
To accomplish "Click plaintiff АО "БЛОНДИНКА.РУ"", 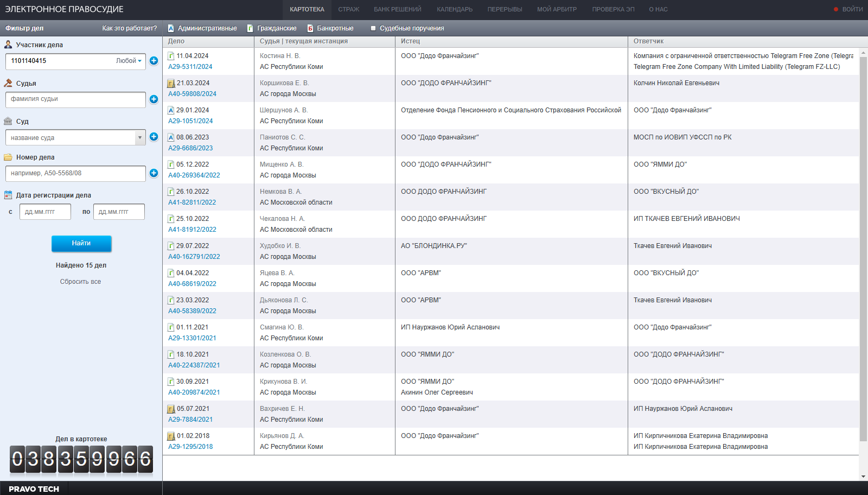I will click(434, 246).
